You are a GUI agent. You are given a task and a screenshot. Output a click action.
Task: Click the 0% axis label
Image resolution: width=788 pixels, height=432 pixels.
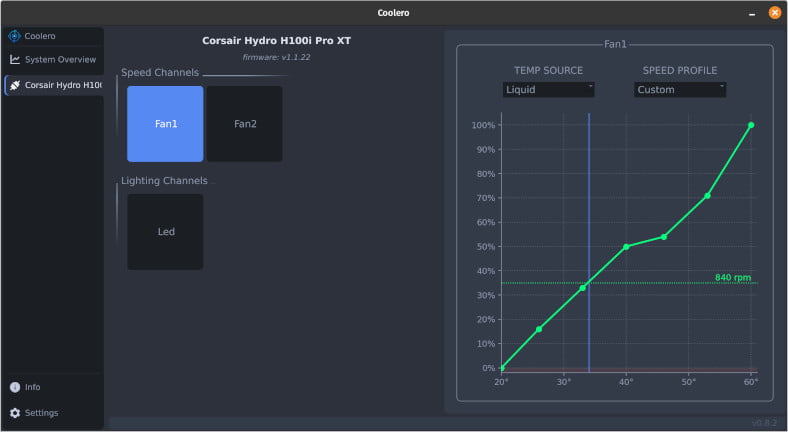(488, 368)
